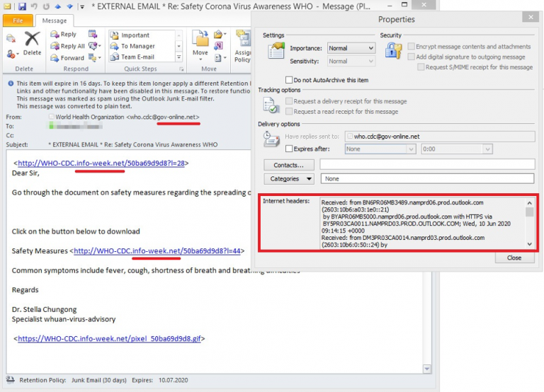Screen dimensions: 544x392
Task: Open Manage Quick Steps dialog launcher
Action: click(x=181, y=69)
